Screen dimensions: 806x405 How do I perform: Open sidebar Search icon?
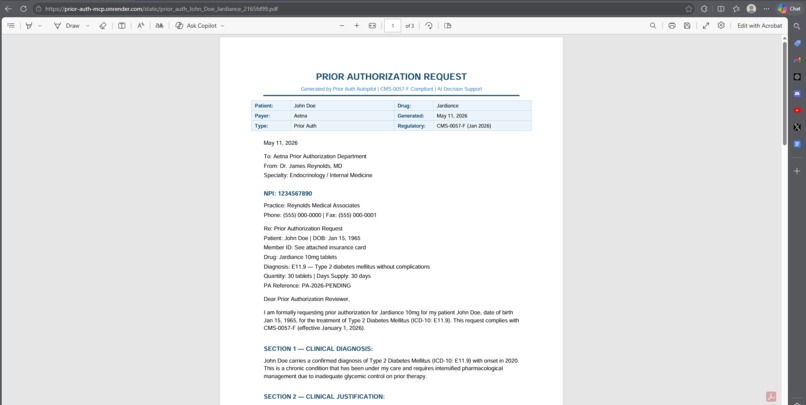[797, 26]
